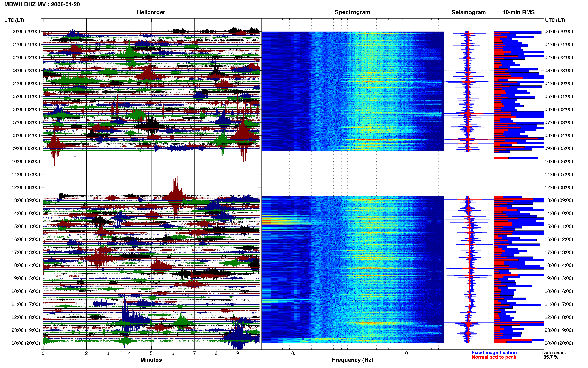Click the left '15:00 (11:00)' time label
Image resolution: width=588 pixels, height=368 pixels.
26,226
